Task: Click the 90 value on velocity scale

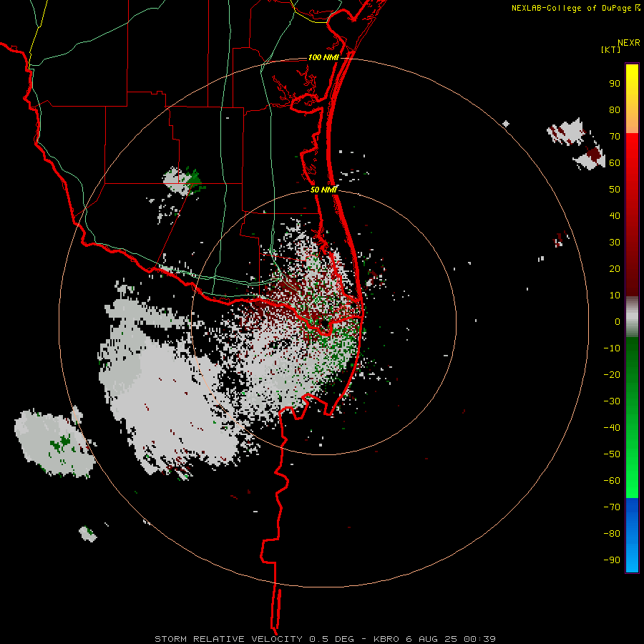Action: click(615, 84)
